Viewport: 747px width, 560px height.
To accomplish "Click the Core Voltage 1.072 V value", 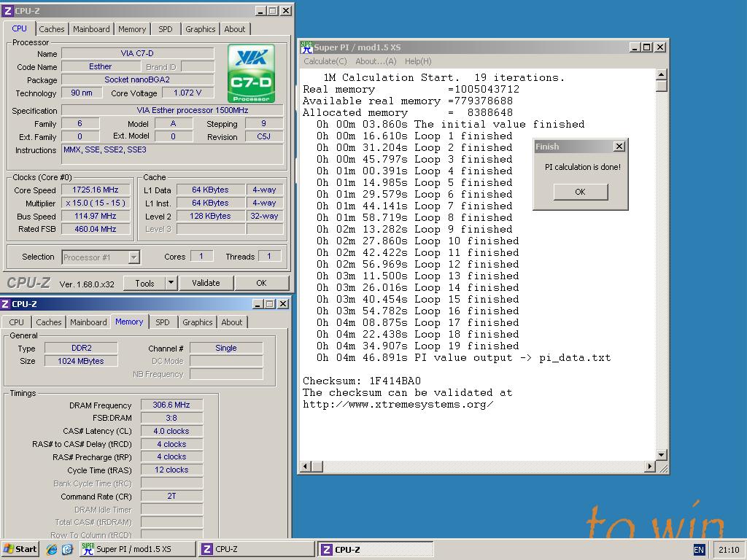I will tap(187, 93).
